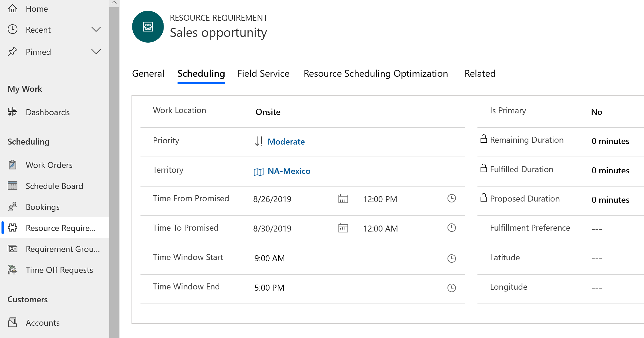Click the Schedule Board icon in sidebar

point(12,186)
